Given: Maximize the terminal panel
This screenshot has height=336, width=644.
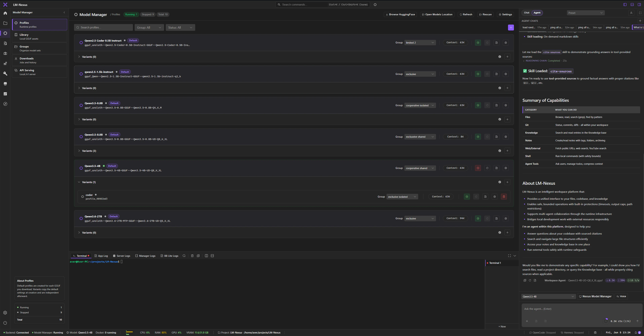Looking at the screenshot, I should 509,256.
